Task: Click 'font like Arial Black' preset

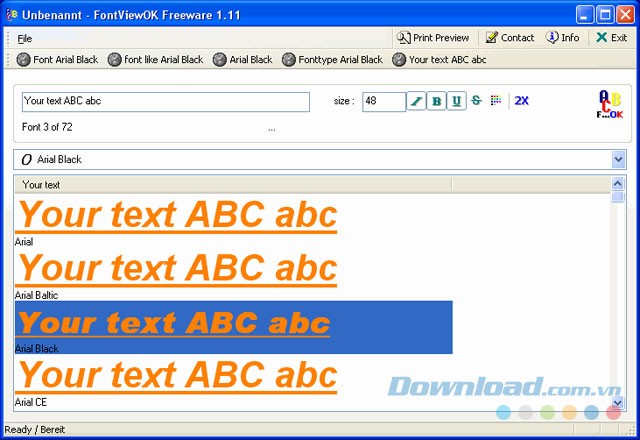Action: click(155, 60)
